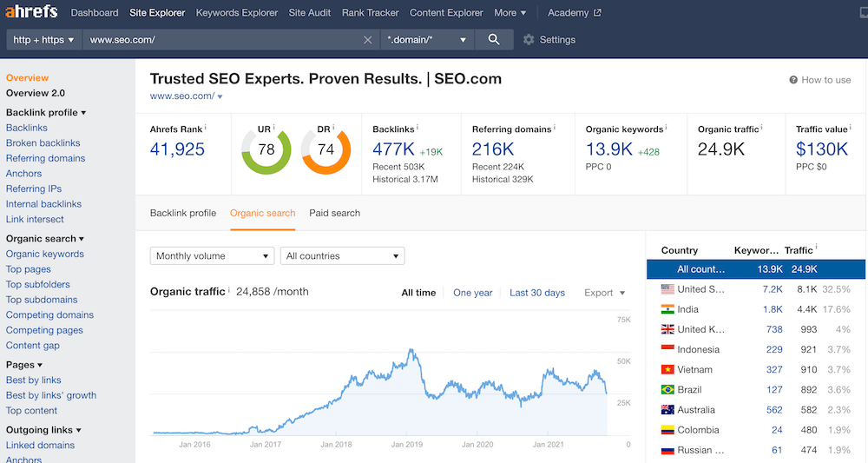Click the Brazil flag icon
This screenshot has width=868, height=463.
tap(667, 389)
